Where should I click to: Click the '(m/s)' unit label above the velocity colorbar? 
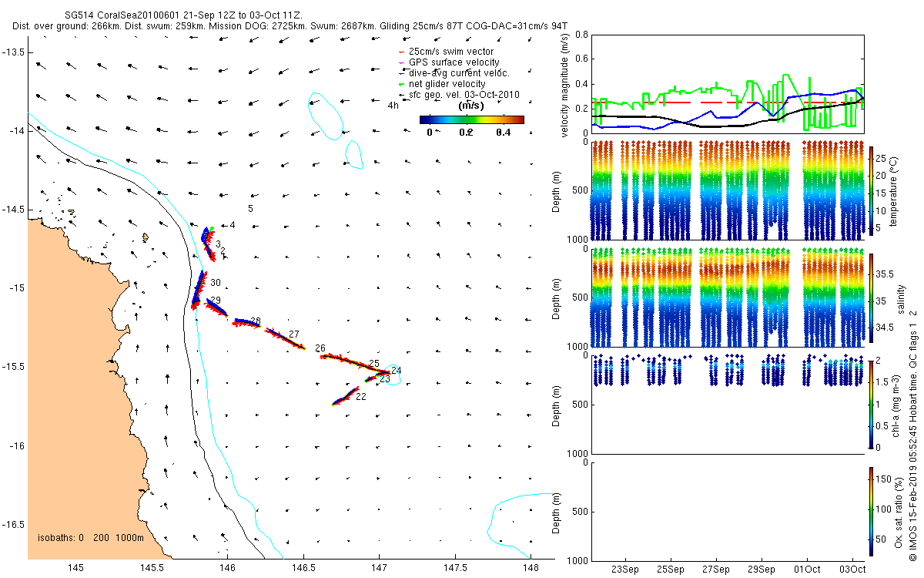click(470, 104)
